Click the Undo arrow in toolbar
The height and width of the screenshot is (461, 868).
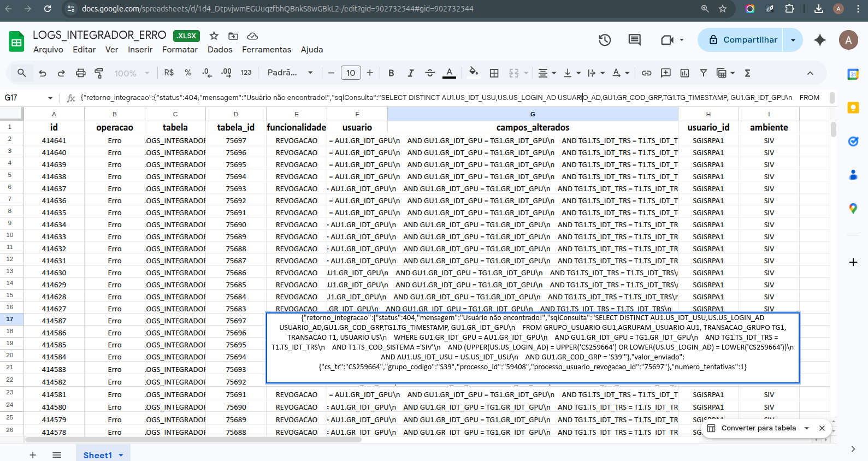coord(43,73)
